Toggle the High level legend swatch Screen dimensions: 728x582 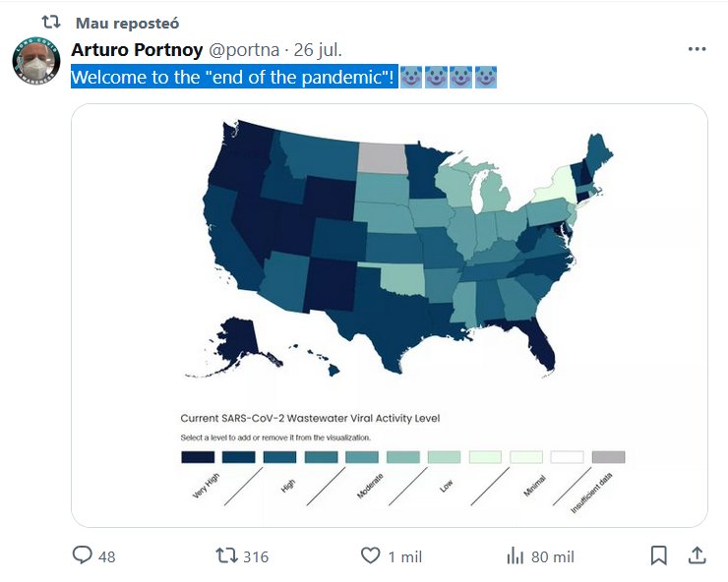click(280, 457)
